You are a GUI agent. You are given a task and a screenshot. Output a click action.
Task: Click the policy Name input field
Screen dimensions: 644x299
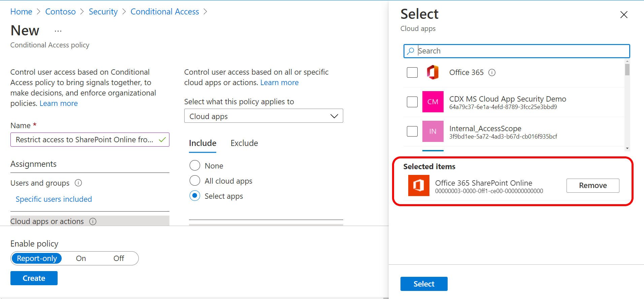[90, 140]
